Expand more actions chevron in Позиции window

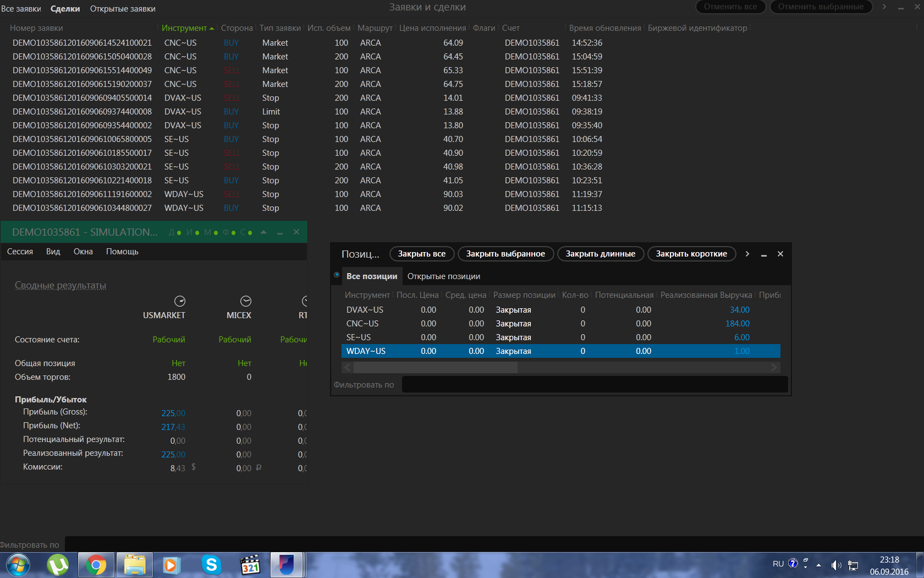(747, 254)
